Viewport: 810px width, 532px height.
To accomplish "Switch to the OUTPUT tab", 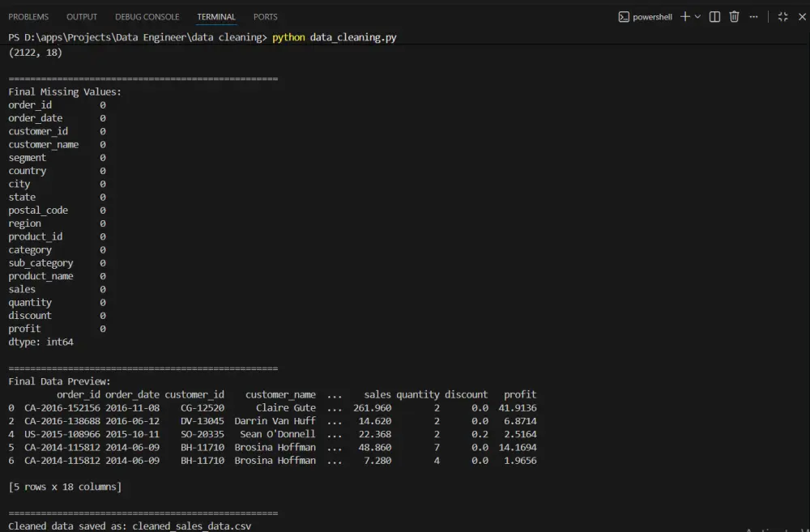I will (81, 16).
